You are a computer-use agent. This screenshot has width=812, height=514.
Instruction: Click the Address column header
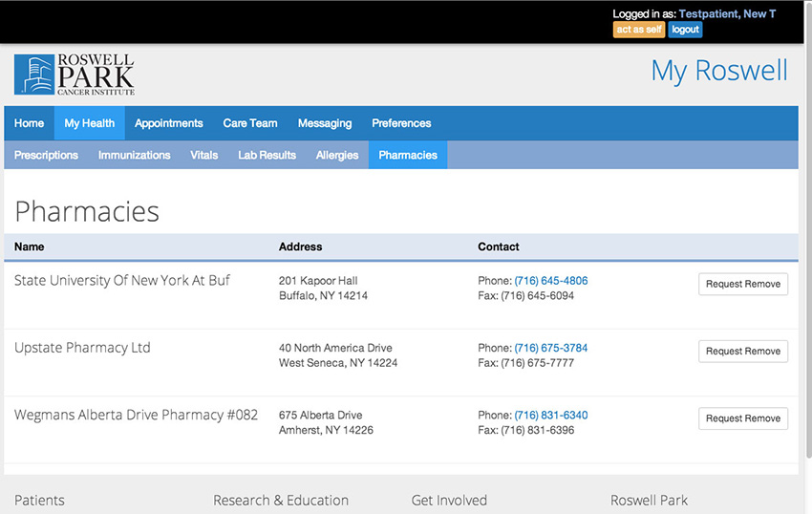click(x=300, y=246)
